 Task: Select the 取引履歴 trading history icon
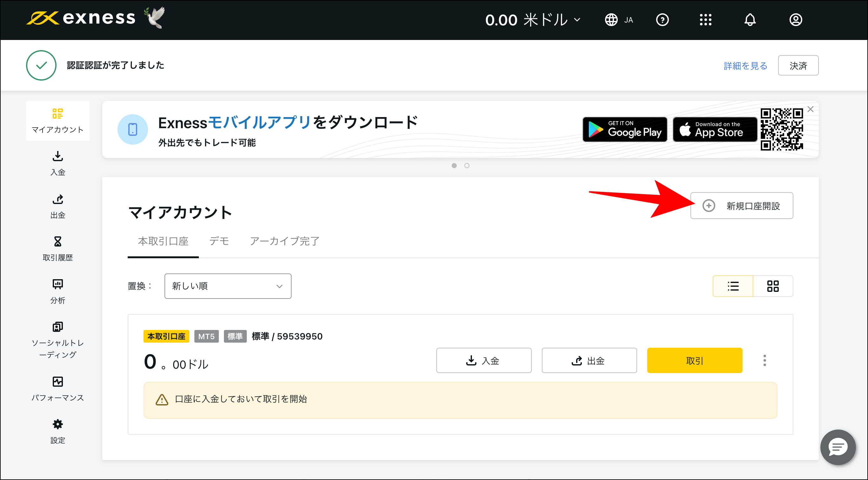pyautogui.click(x=57, y=249)
